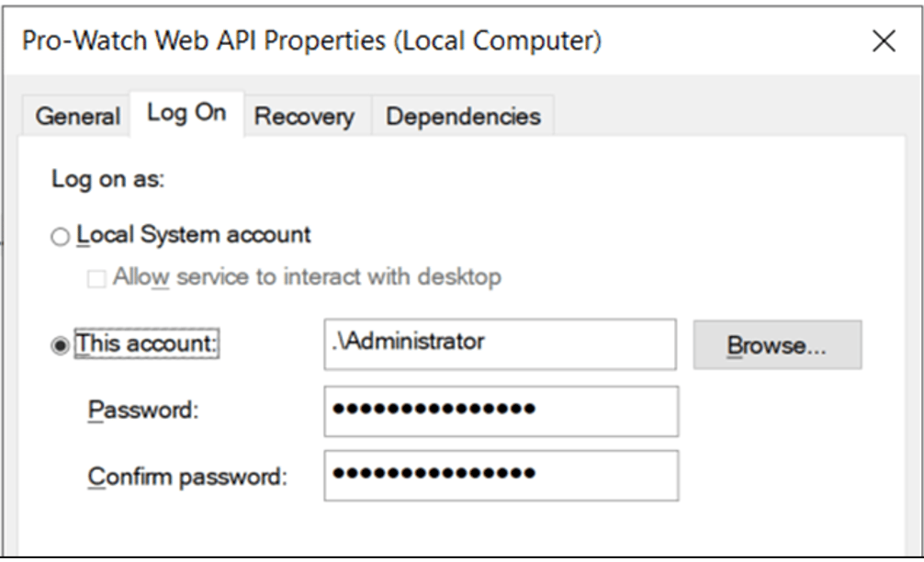
Task: Enable Allow service to interact with desktop
Action: pos(96,278)
